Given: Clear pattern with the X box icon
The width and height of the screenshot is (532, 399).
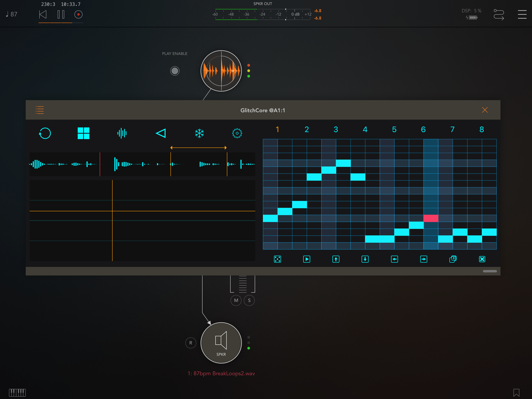Looking at the screenshot, I should [x=482, y=259].
